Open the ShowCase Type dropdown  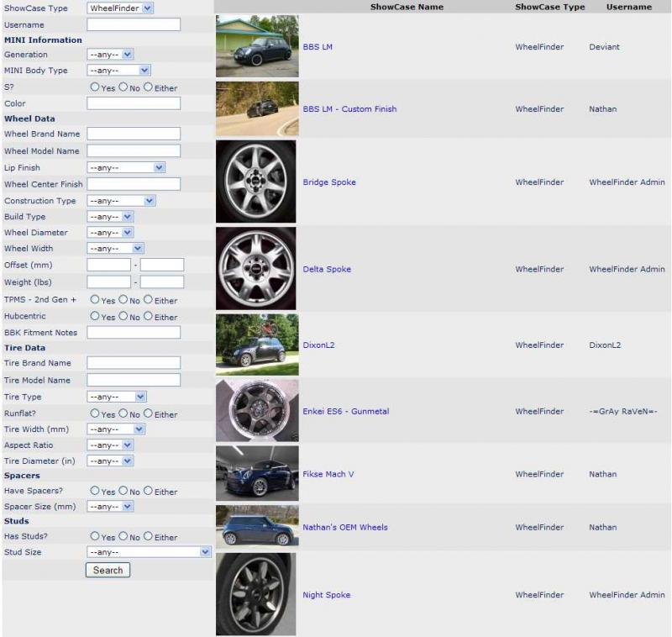point(120,8)
